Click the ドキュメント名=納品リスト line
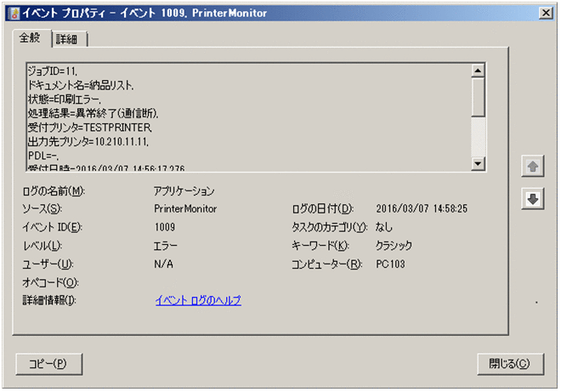Image resolution: width=561 pixels, height=392 pixels. click(81, 85)
